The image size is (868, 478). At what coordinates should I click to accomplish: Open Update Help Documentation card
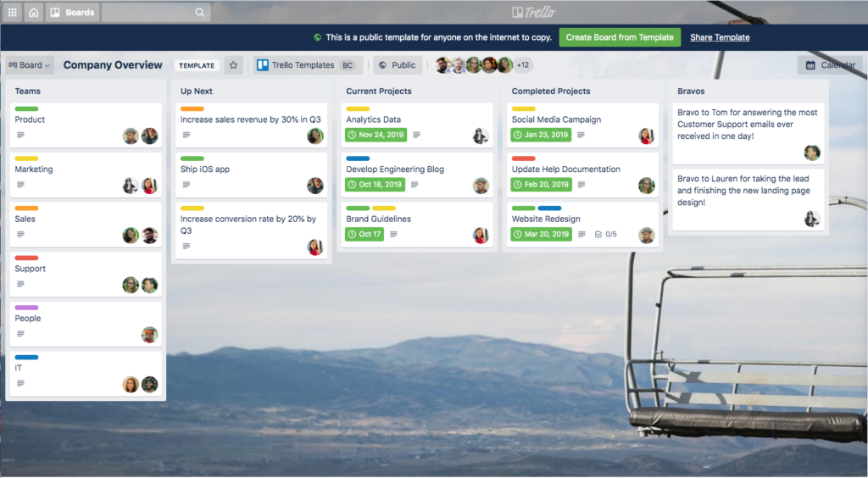pyautogui.click(x=582, y=175)
